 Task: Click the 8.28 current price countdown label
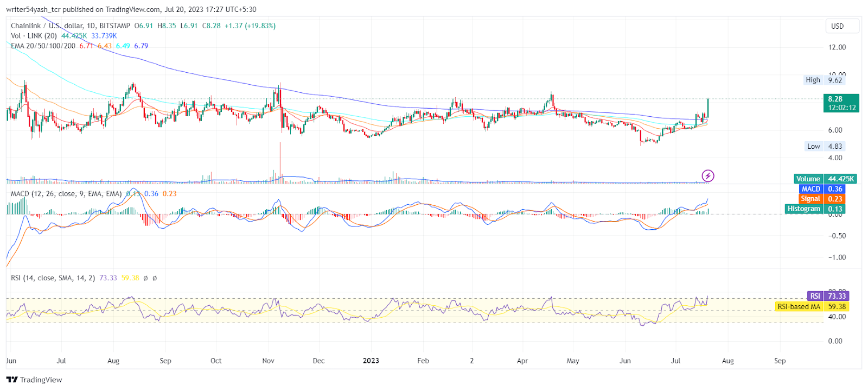click(x=841, y=103)
